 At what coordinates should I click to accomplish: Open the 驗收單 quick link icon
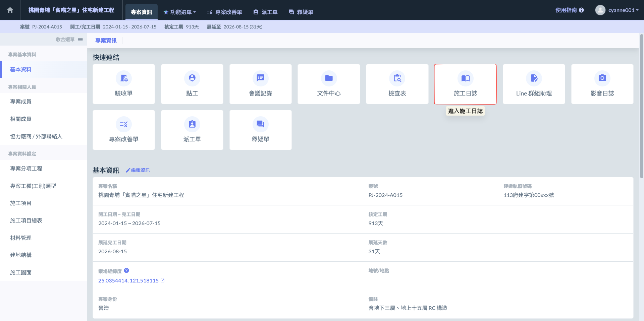124,78
